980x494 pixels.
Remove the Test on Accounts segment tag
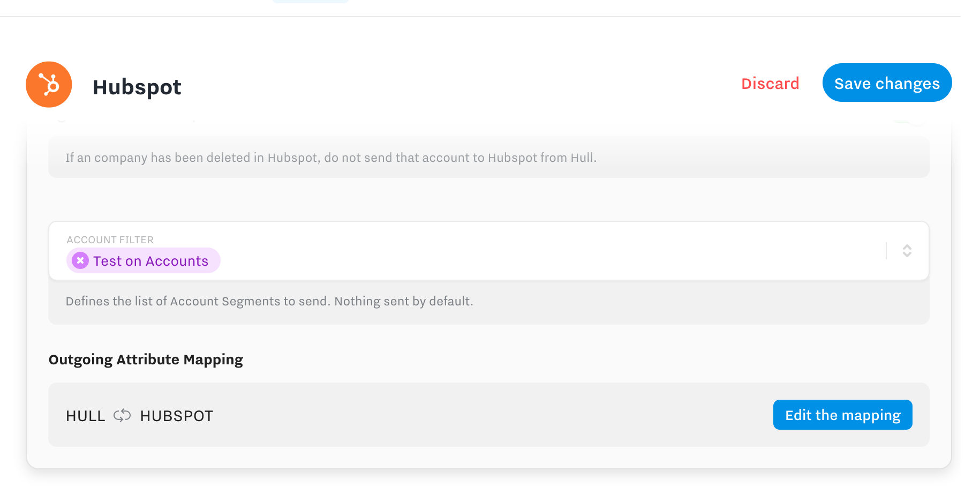point(80,261)
